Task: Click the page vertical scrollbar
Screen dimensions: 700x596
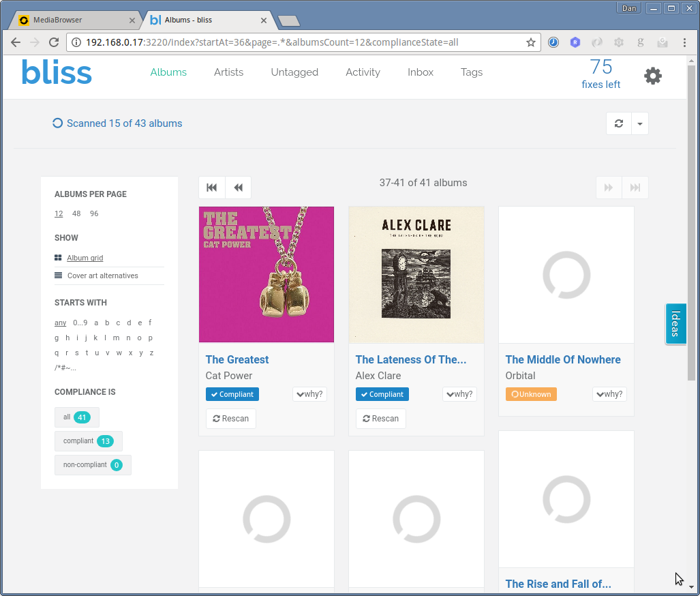Action: point(692,224)
